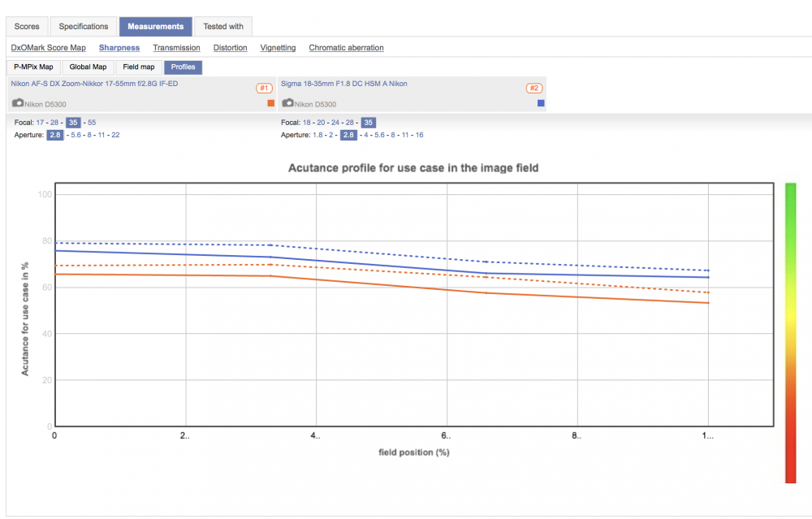Show the Field map view
The image size is (812, 519).
coord(139,67)
